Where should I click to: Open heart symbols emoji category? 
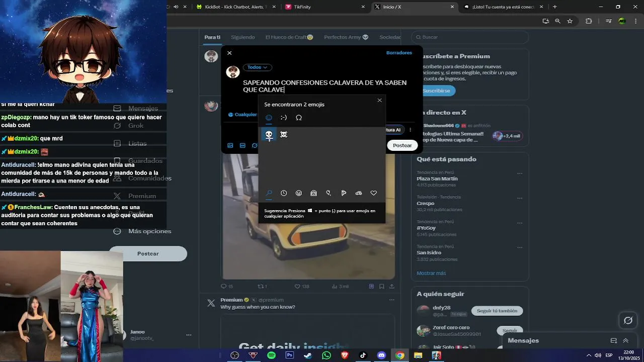373,193
